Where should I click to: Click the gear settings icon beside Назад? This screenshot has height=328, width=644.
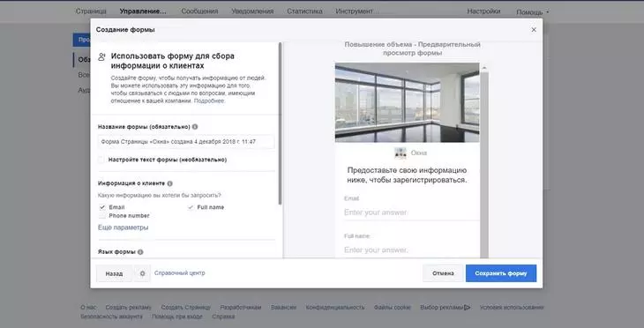[143, 273]
